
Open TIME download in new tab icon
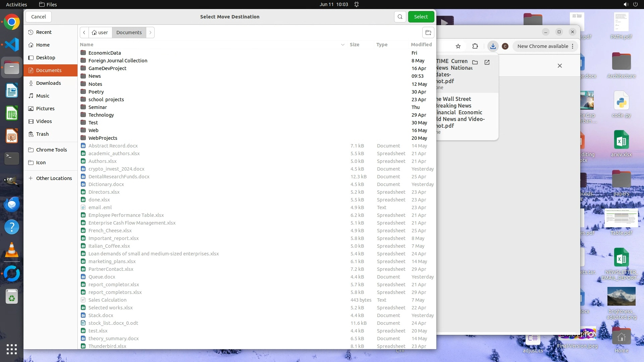point(487,62)
